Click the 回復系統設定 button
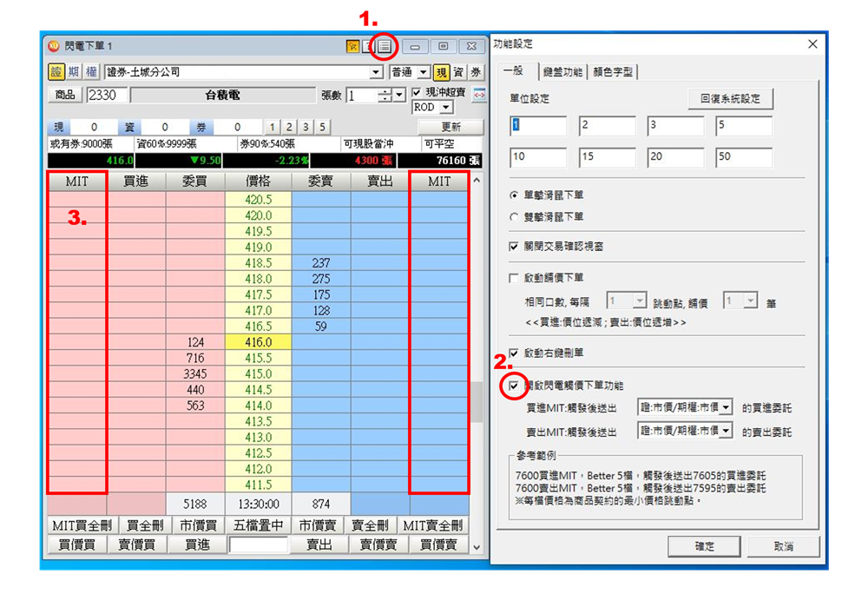Image resolution: width=868 pixels, height=594 pixels. point(729,98)
